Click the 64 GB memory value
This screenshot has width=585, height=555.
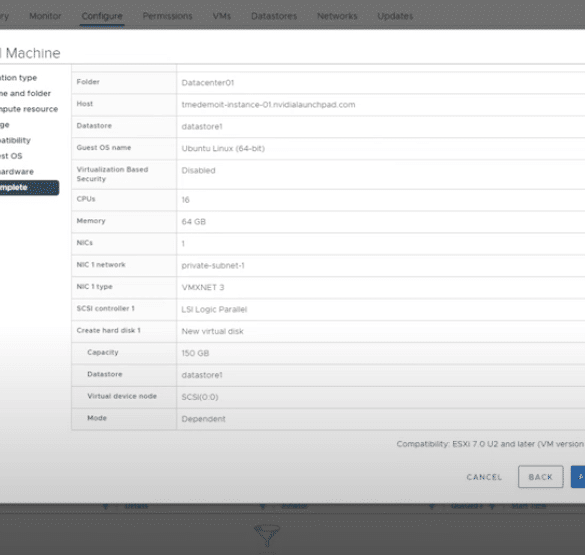click(x=194, y=222)
